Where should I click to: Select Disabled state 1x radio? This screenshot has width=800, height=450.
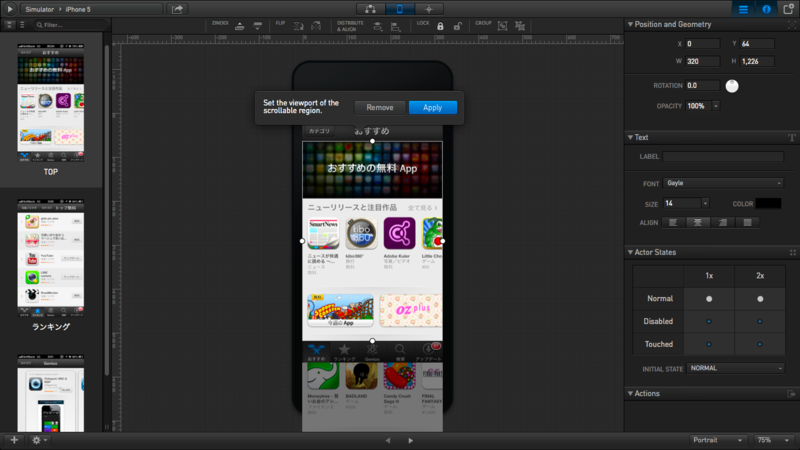[x=709, y=321]
